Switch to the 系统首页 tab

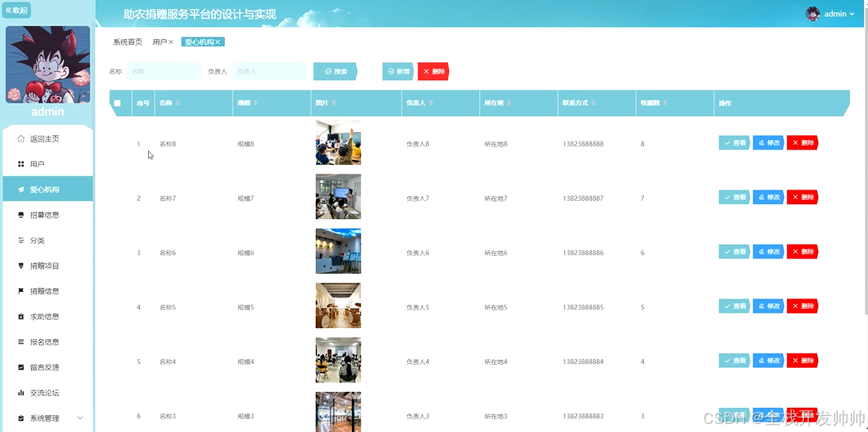(x=127, y=42)
